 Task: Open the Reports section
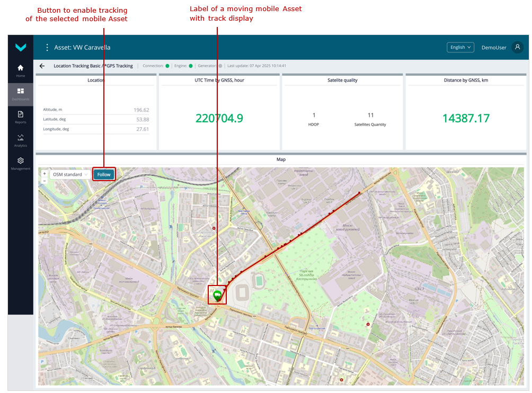click(x=21, y=117)
